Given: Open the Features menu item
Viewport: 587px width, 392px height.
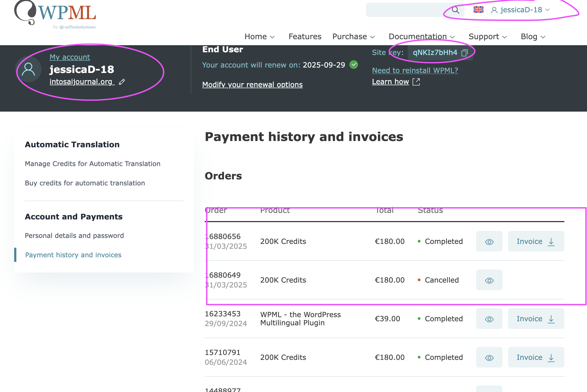Looking at the screenshot, I should click(305, 36).
